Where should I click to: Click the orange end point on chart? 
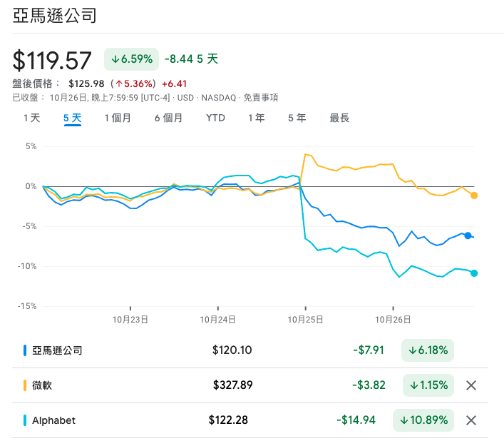pos(474,196)
